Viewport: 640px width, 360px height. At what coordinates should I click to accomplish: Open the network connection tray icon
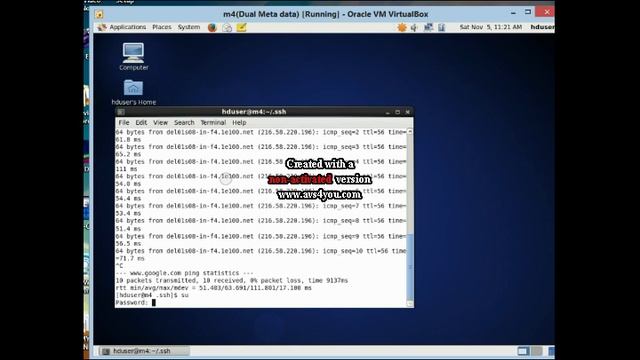point(428,27)
